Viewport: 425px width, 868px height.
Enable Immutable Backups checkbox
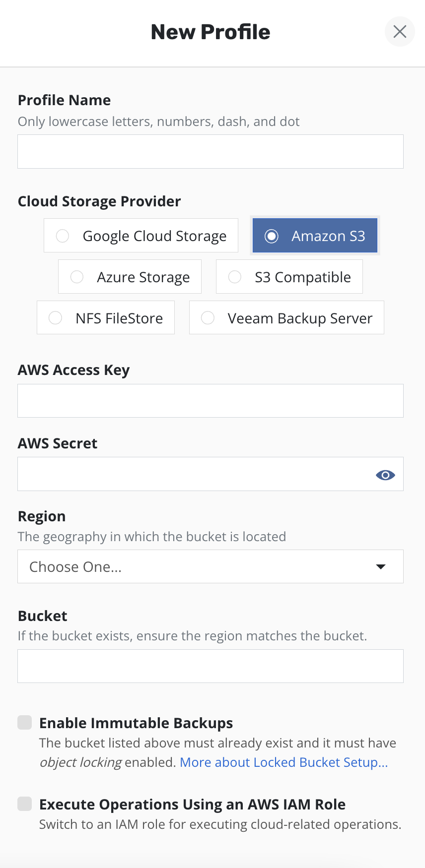[25, 723]
